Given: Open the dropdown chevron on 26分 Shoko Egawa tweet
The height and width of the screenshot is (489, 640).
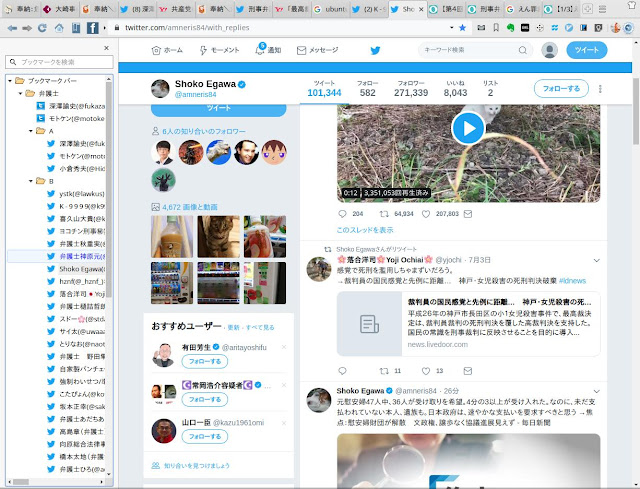Looking at the screenshot, I should coord(596,391).
